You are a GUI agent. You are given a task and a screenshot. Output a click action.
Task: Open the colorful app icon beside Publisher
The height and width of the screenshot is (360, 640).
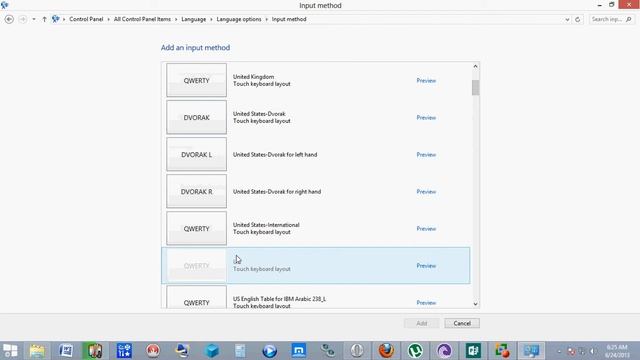[502, 351]
